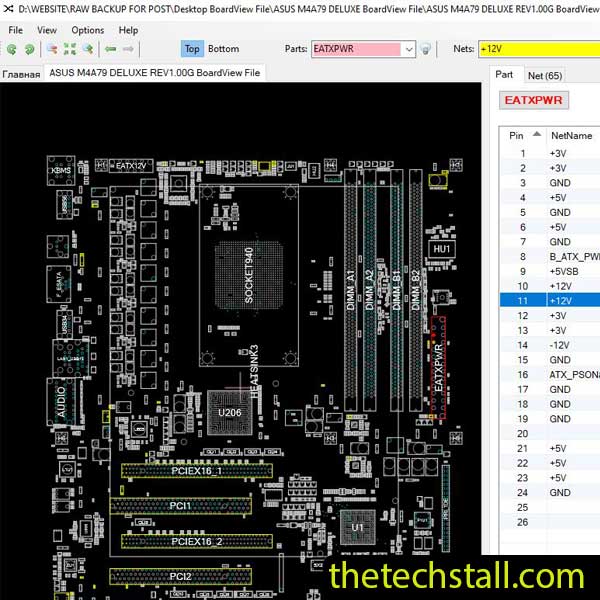Select pin 26 row in list
This screenshot has width=600, height=600.
pos(550,522)
